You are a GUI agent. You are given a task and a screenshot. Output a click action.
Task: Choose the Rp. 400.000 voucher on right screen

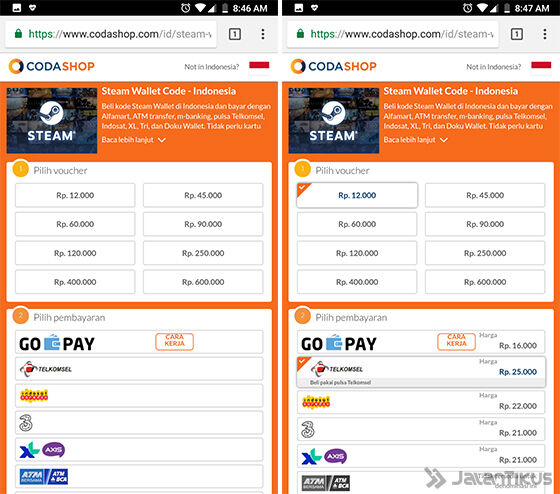point(357,282)
